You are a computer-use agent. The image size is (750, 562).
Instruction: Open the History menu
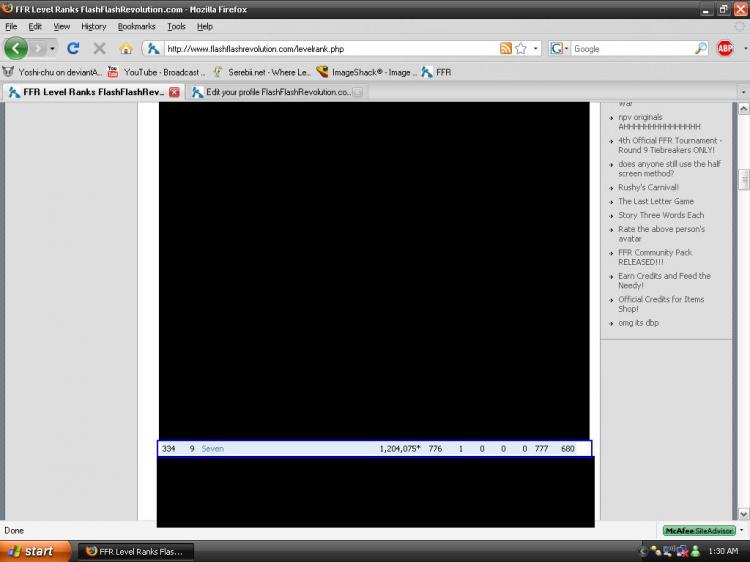pos(93,27)
